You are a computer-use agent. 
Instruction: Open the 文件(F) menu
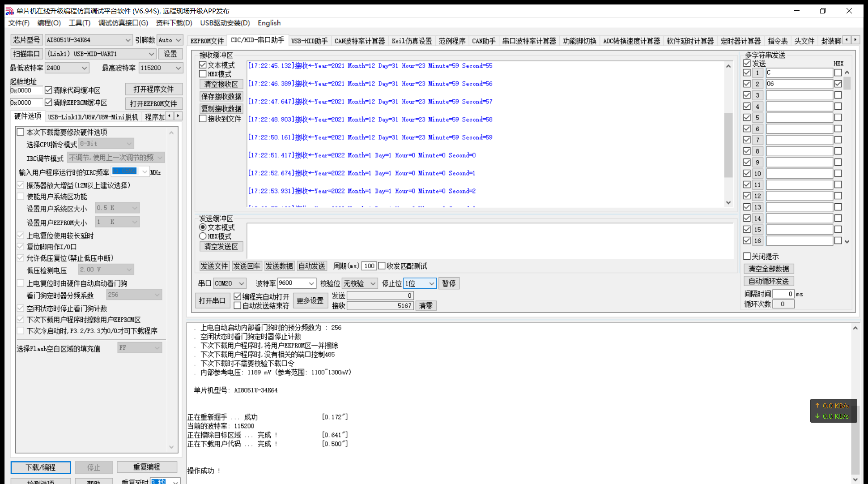[19, 23]
